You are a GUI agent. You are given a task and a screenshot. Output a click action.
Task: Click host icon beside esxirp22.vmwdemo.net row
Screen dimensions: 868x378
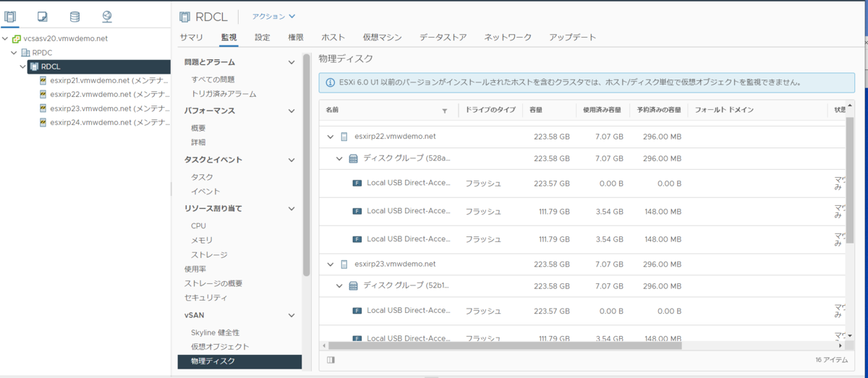344,137
